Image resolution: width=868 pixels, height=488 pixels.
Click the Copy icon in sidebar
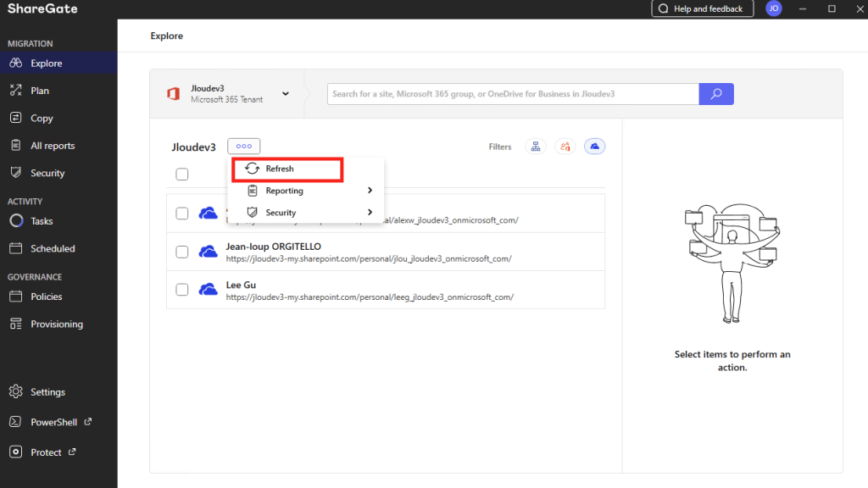(x=16, y=118)
